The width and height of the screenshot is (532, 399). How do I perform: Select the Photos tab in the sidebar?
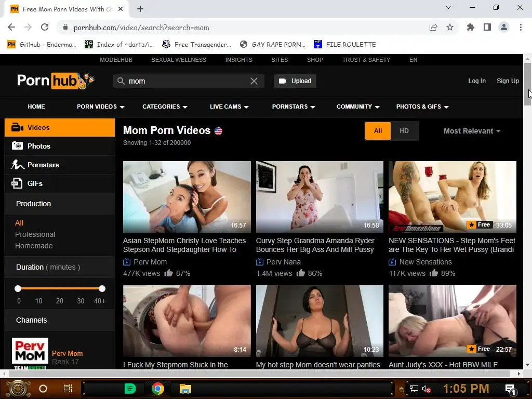pyautogui.click(x=60, y=146)
